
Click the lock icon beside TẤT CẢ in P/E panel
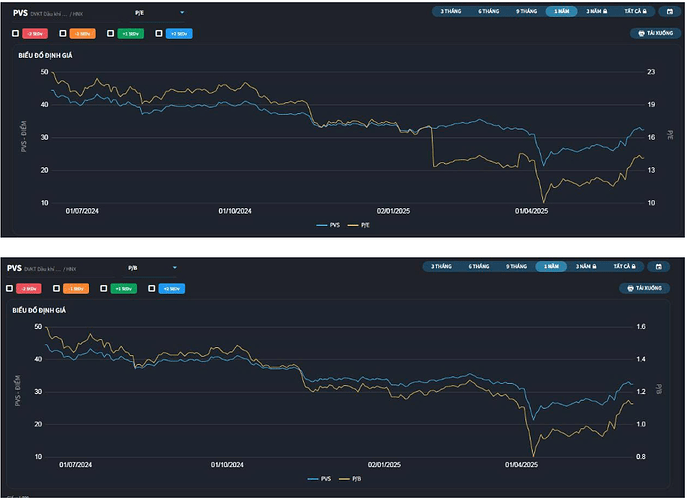point(645,11)
